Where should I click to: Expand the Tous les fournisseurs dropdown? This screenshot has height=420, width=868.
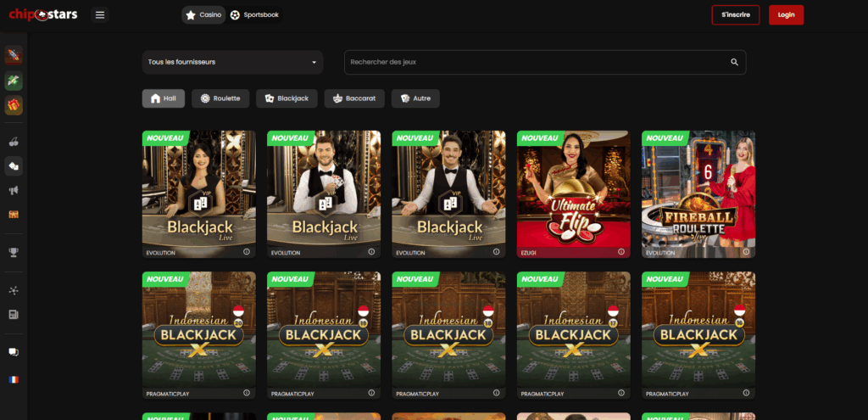tap(232, 62)
